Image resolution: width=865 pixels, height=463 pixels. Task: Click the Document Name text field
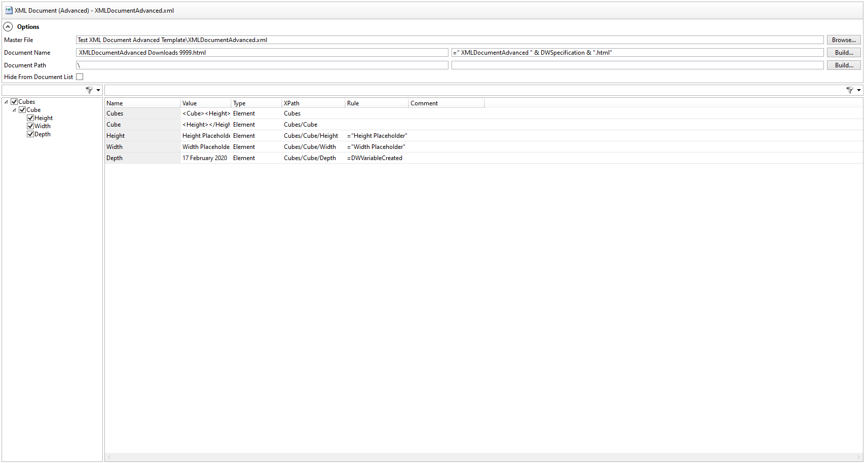coord(262,53)
